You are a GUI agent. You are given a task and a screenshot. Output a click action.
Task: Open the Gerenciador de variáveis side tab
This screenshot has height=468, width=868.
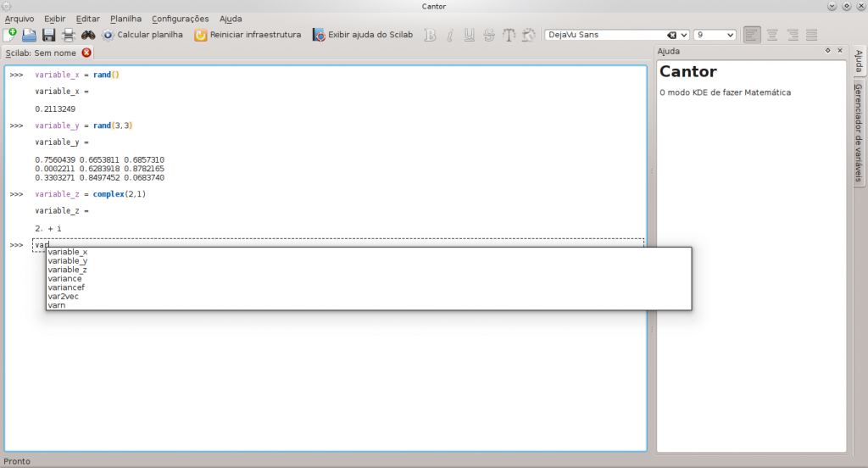click(860, 132)
